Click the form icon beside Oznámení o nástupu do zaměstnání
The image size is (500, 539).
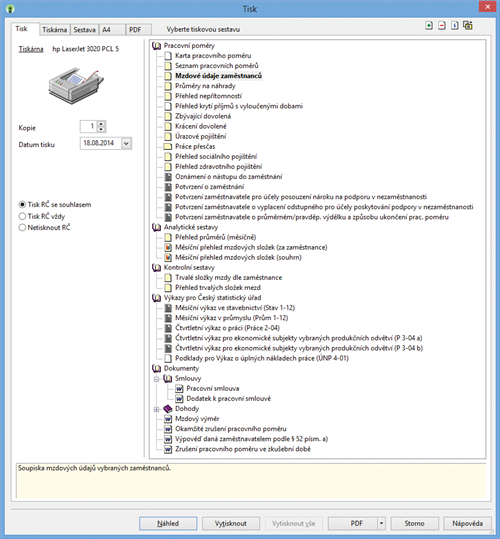(168, 177)
